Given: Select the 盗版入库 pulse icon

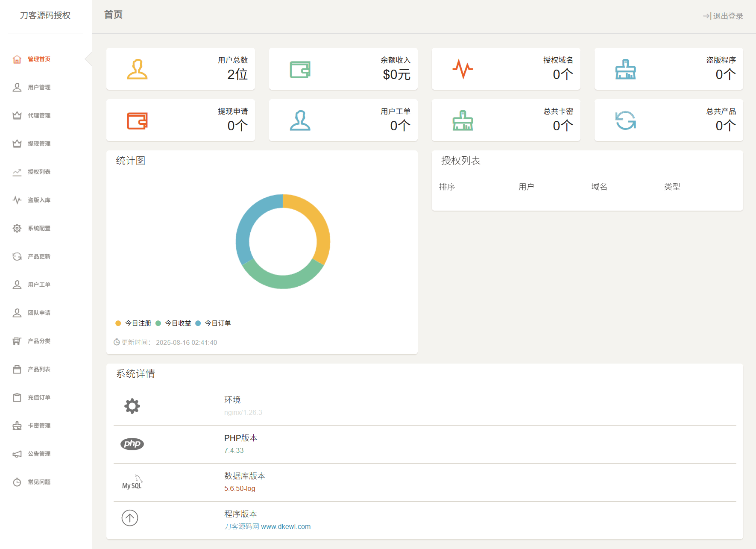Looking at the screenshot, I should click(x=17, y=200).
